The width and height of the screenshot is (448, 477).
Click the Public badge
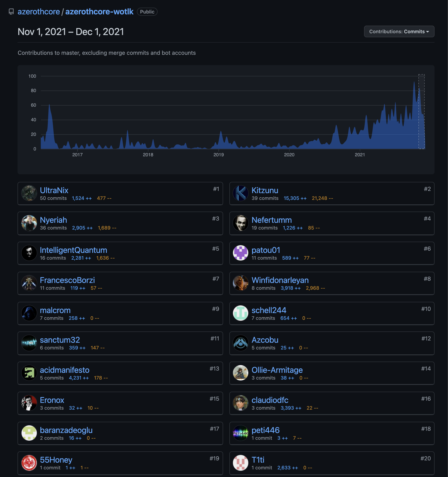tap(147, 12)
